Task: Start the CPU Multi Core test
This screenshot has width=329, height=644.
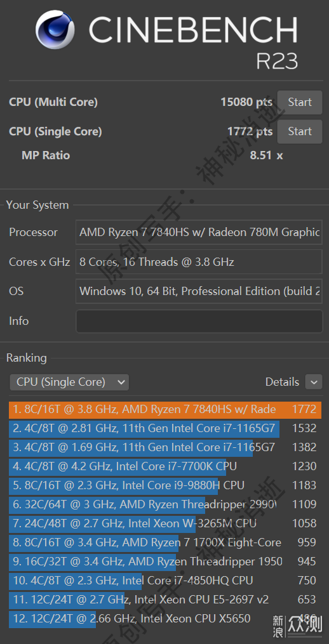Action: point(300,102)
